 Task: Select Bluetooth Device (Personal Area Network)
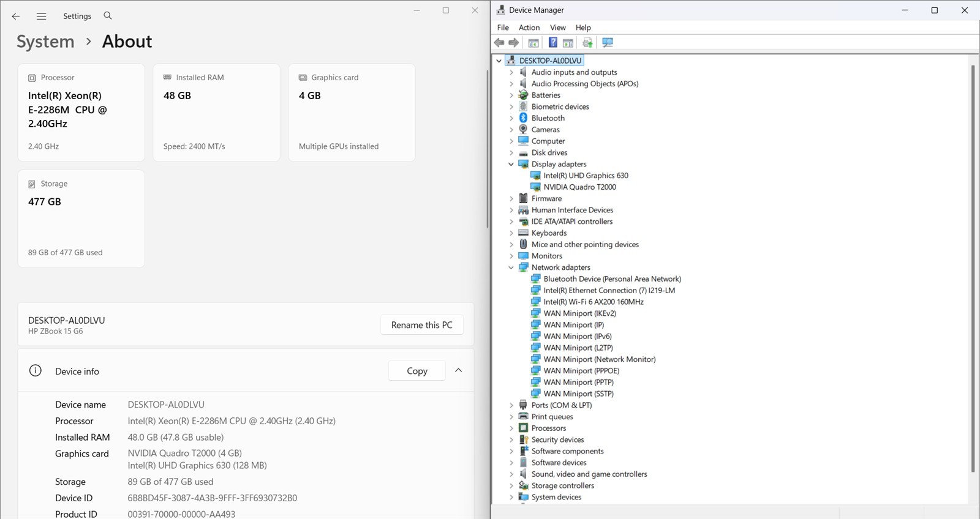[x=612, y=278]
